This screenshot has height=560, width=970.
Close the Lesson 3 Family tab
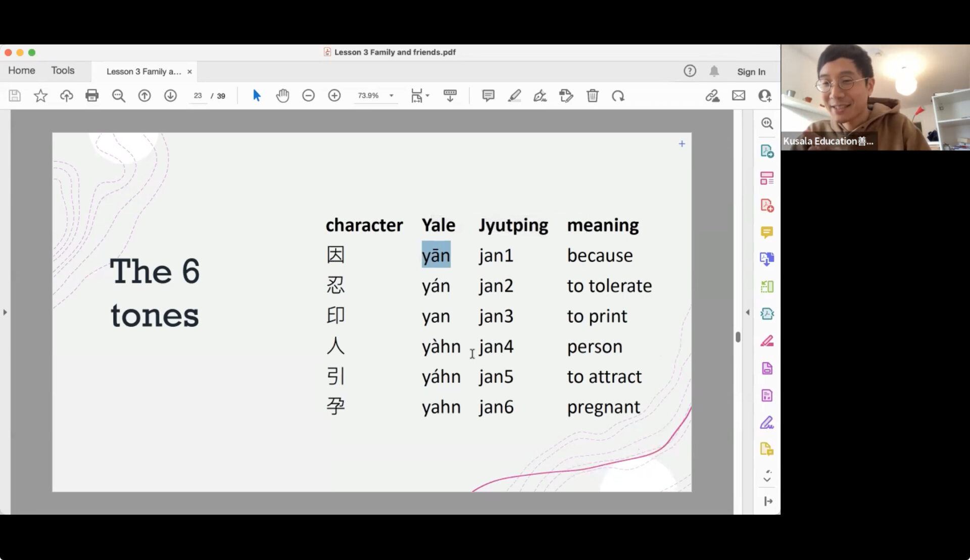[189, 72]
